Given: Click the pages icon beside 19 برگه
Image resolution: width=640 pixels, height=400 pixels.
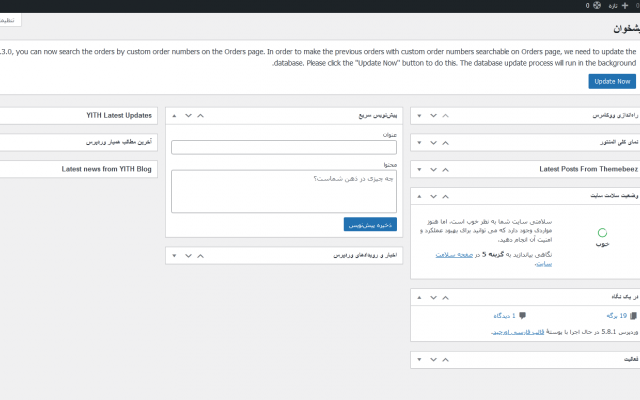Looking at the screenshot, I should click(x=633, y=316).
